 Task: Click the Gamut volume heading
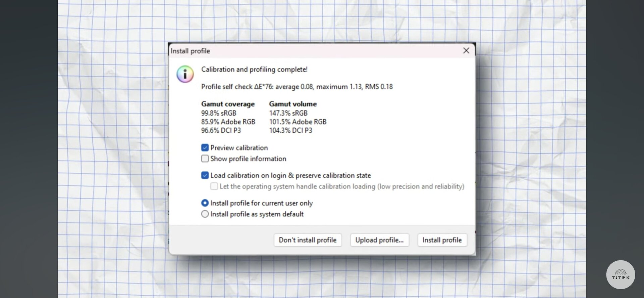tap(293, 104)
